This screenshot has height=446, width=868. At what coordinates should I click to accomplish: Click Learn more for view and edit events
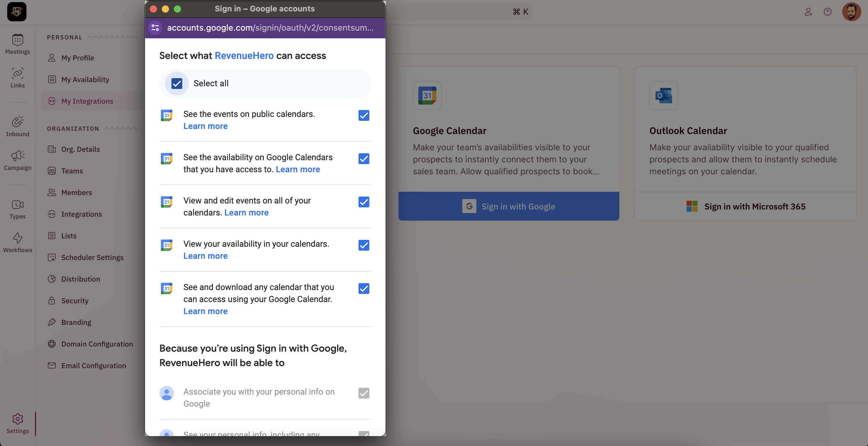tap(246, 213)
